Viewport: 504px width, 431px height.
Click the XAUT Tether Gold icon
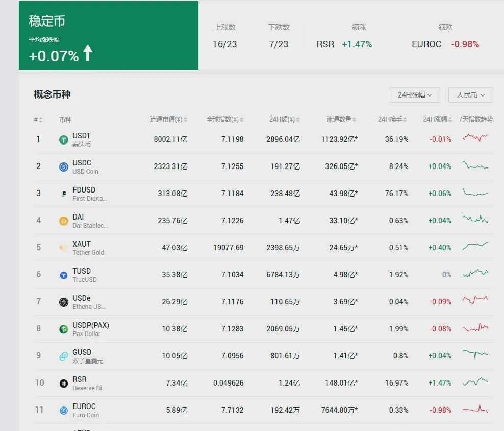tap(64, 248)
